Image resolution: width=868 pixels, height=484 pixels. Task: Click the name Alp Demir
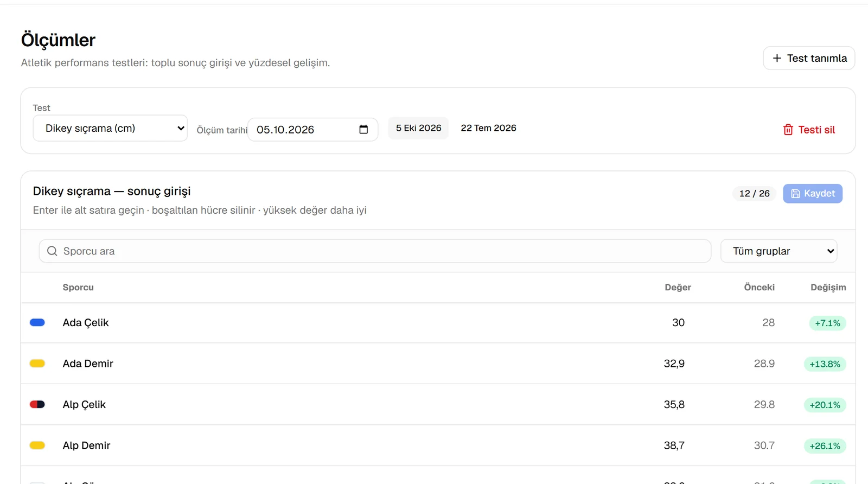(86, 445)
